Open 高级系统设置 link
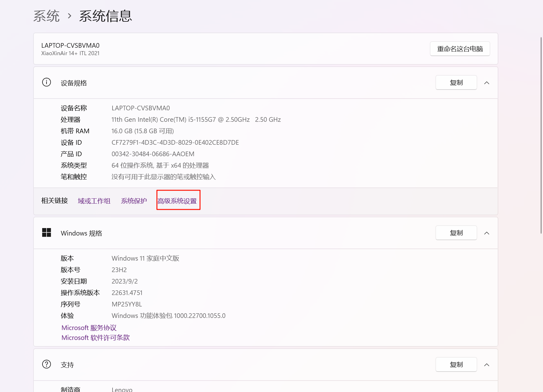543x392 pixels. tap(177, 201)
